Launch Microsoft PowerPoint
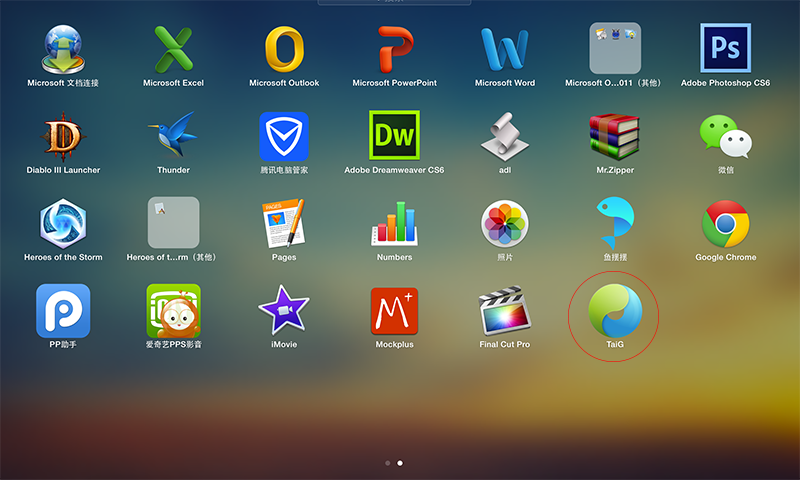 click(395, 49)
